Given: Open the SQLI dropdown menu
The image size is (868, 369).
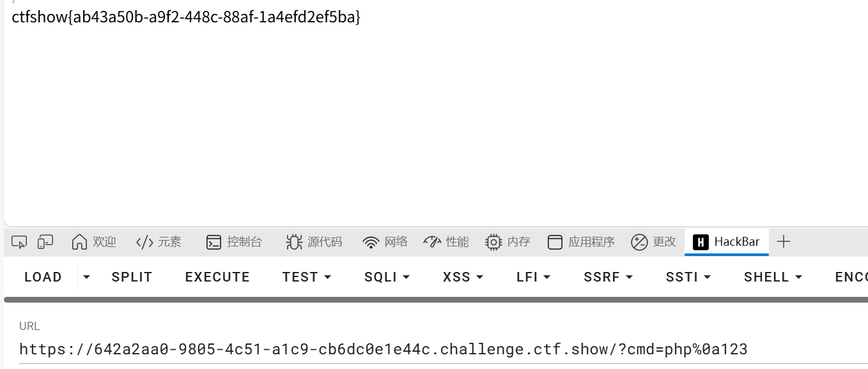Looking at the screenshot, I should coord(387,277).
